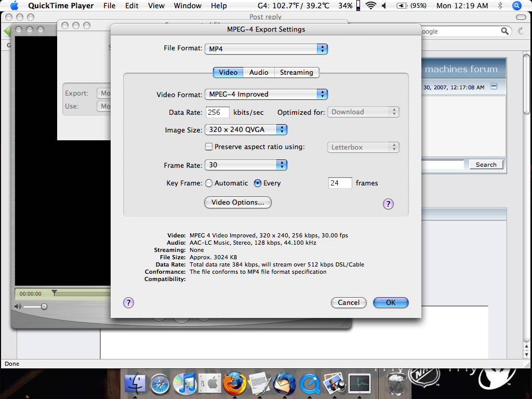Click help button in Video settings panel
The height and width of the screenshot is (399, 532).
point(388,204)
